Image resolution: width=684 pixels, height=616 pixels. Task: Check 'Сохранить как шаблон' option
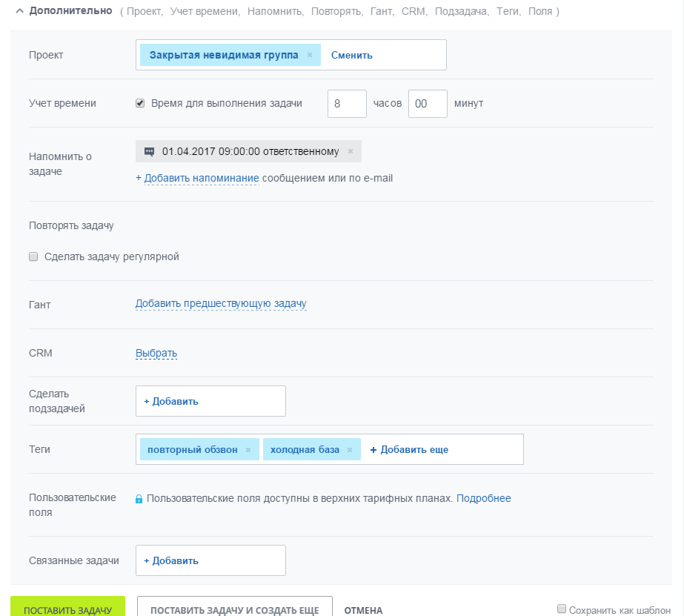562,609
